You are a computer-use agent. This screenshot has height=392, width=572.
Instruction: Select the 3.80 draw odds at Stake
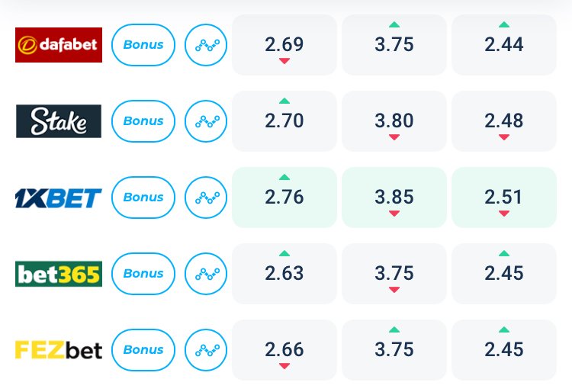[x=394, y=121]
